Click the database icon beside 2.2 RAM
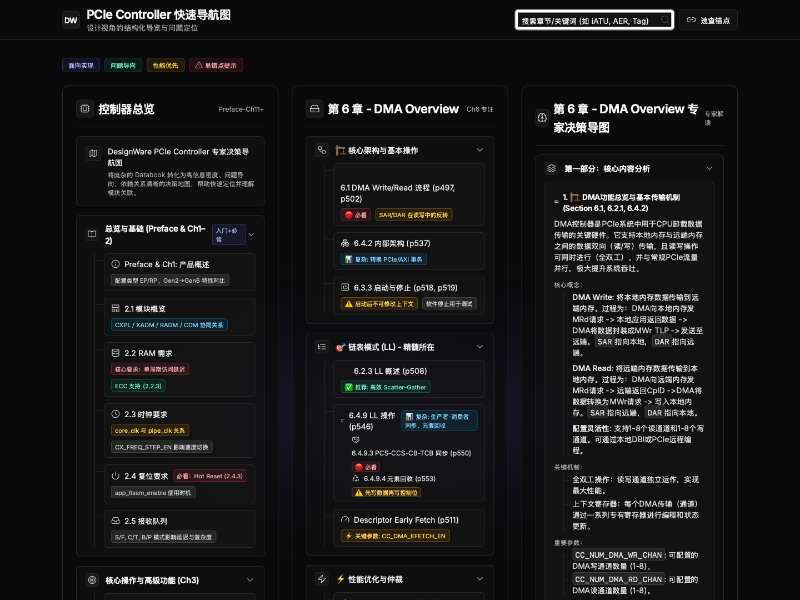 click(x=116, y=353)
